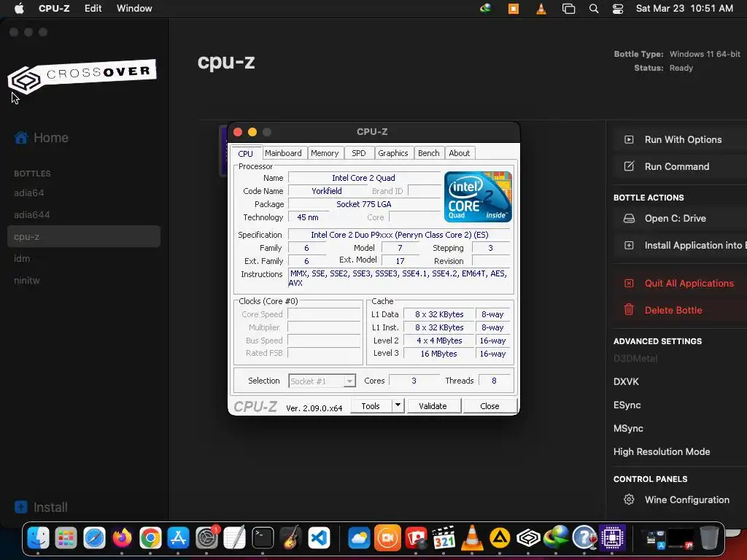Open Media Player Classic 321 Dock icon
This screenshot has height=560, width=747.
[444, 538]
